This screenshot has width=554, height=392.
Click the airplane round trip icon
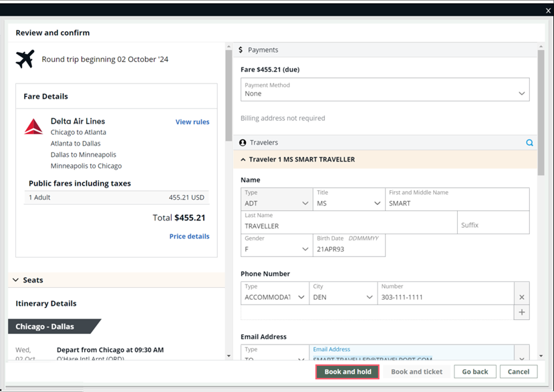tap(25, 59)
